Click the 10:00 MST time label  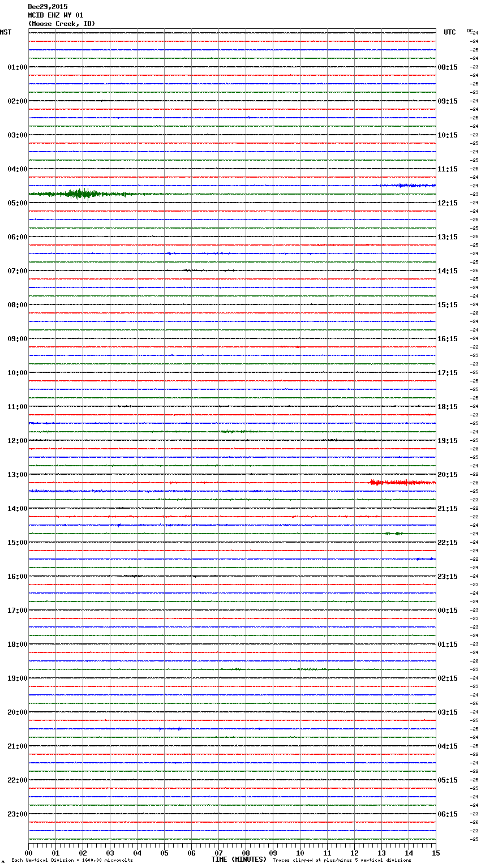(x=17, y=373)
